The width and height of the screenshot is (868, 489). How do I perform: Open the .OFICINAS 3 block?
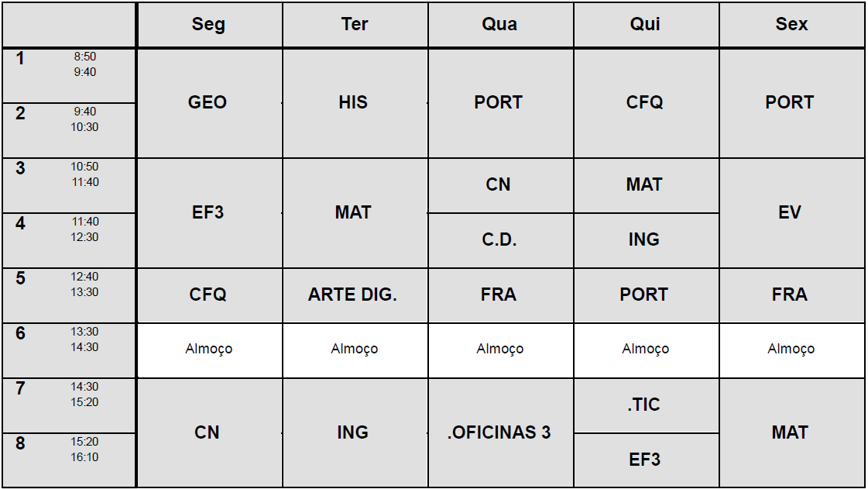click(x=499, y=432)
